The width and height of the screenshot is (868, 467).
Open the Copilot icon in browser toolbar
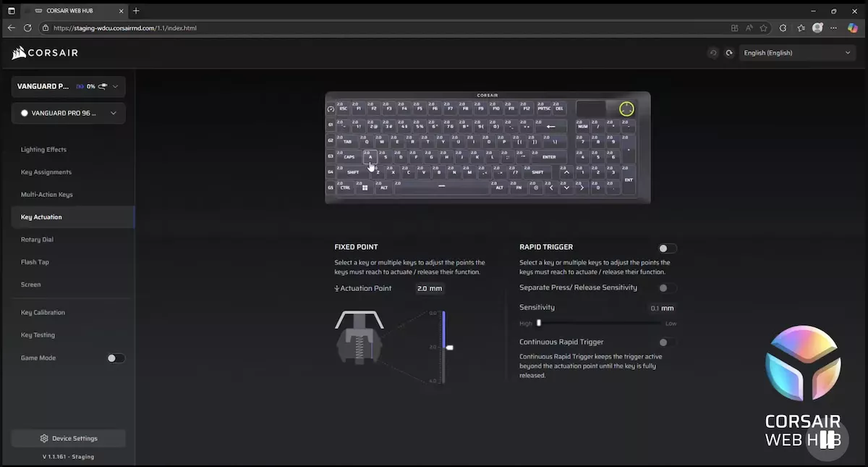tap(853, 28)
